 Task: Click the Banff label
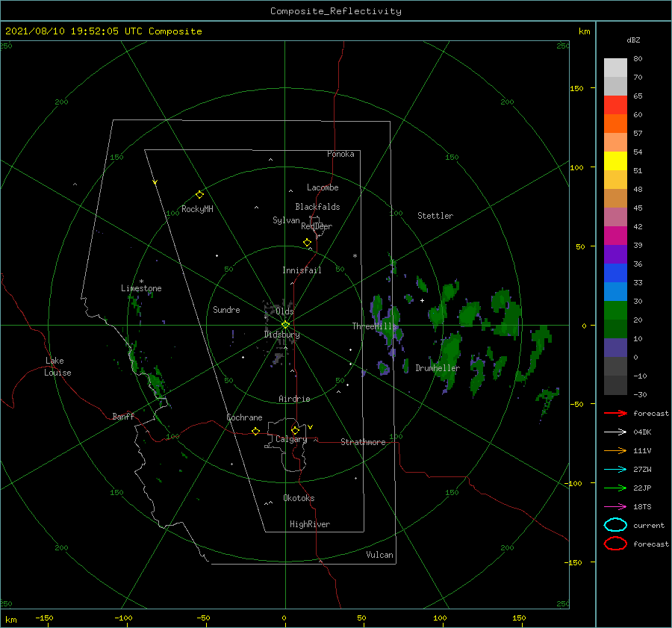click(123, 416)
